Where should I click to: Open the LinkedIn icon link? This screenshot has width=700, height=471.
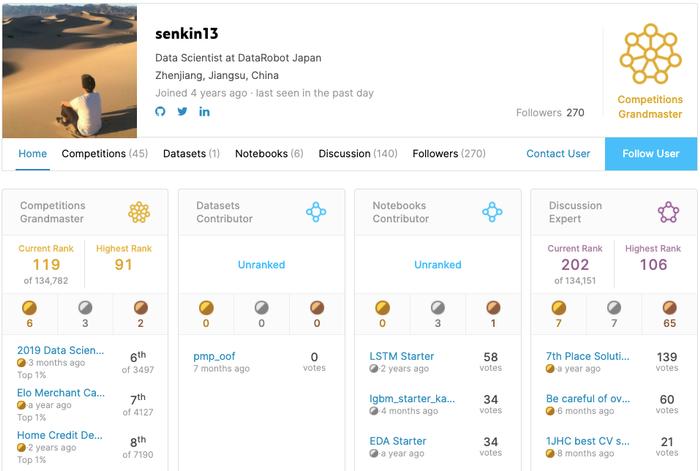(x=204, y=112)
